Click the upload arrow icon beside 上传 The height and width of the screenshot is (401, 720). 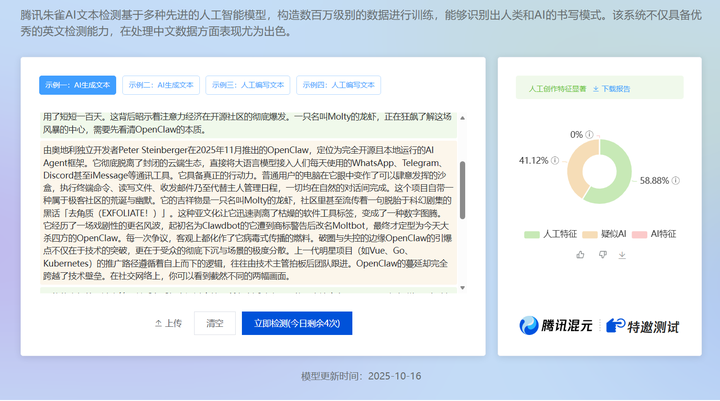[x=158, y=323]
